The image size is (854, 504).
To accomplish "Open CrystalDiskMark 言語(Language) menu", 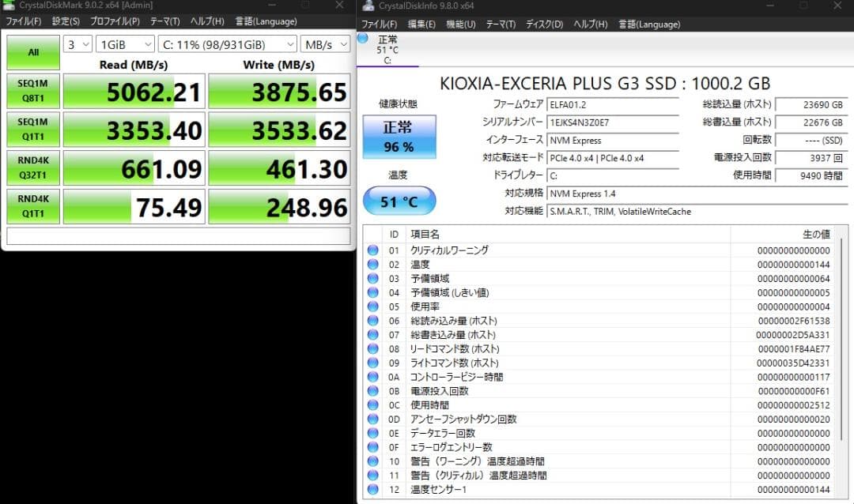I will pyautogui.click(x=266, y=21).
